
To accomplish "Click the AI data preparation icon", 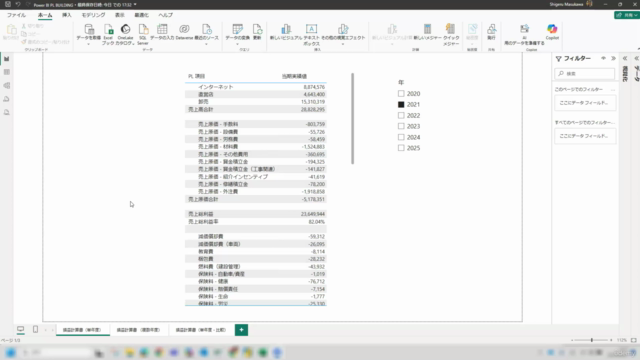I will coord(524,29).
